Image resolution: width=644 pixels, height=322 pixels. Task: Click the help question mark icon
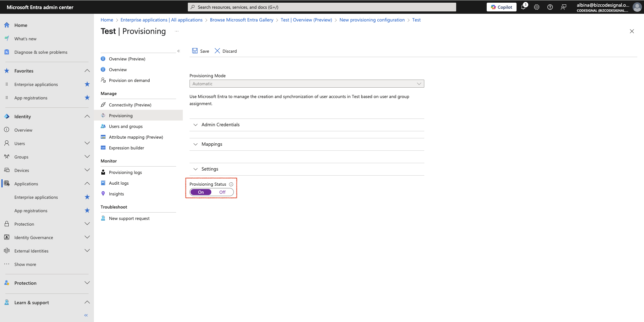pos(550,7)
